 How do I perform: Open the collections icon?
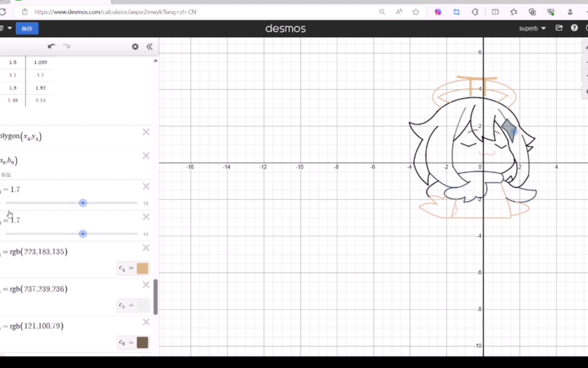(x=532, y=12)
